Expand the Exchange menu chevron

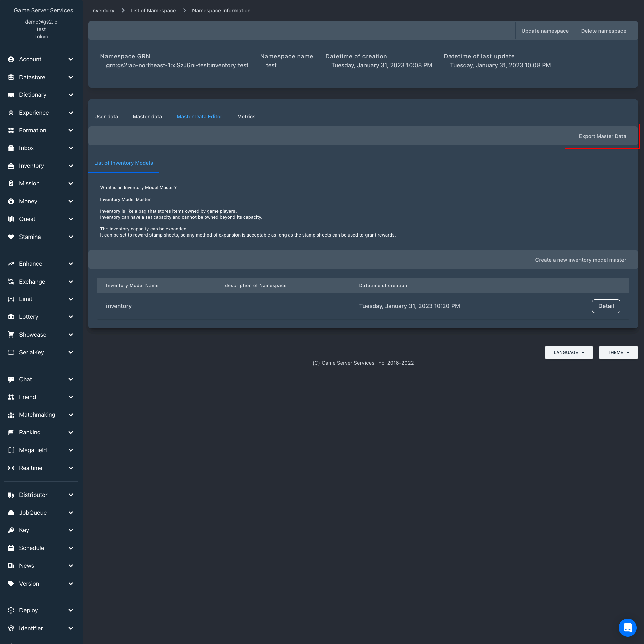71,282
